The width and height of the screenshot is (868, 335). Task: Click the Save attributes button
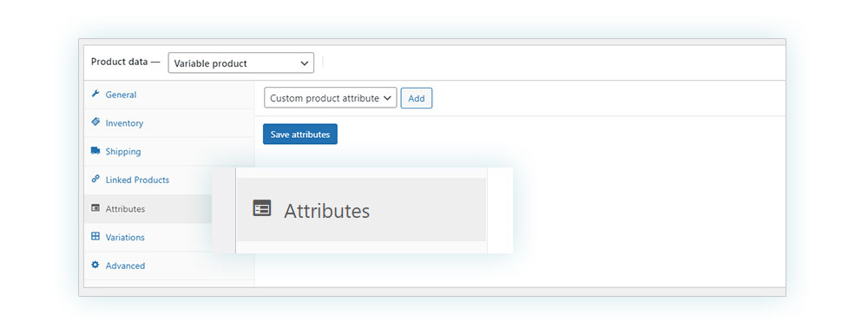(x=300, y=134)
